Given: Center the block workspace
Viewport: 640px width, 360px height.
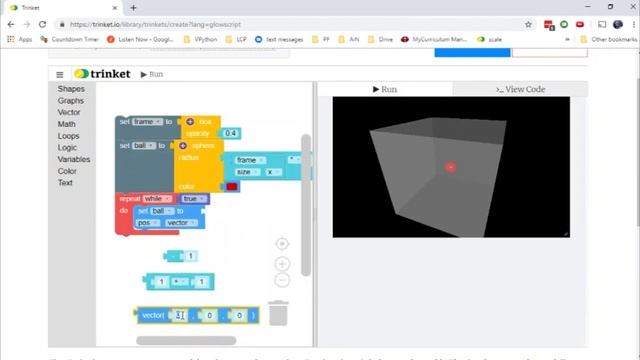Looking at the screenshot, I should pyautogui.click(x=282, y=244).
